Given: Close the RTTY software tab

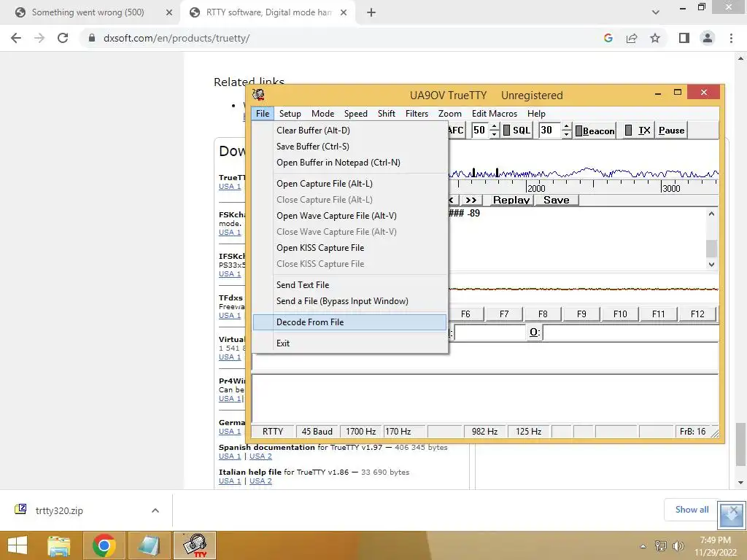Looking at the screenshot, I should pos(344,13).
